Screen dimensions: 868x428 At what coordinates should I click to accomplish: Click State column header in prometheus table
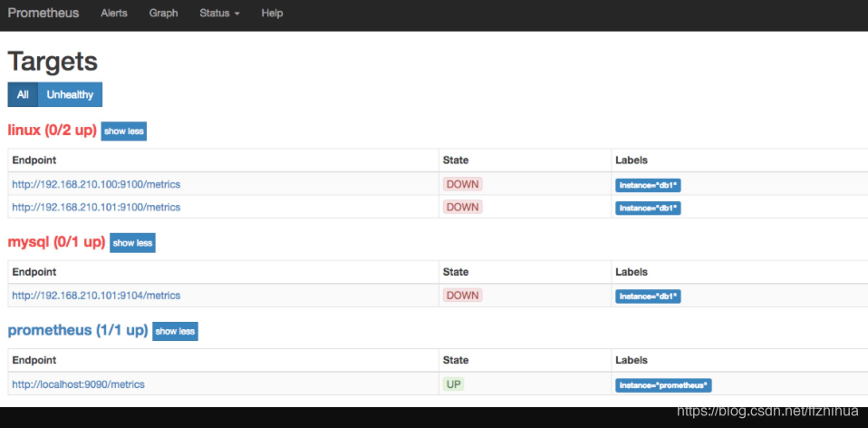point(456,360)
